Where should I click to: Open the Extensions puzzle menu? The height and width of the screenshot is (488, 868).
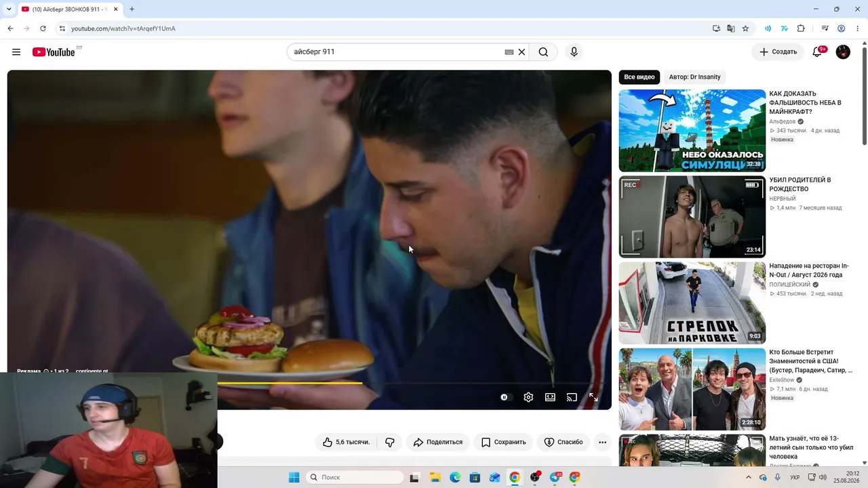[x=801, y=28]
